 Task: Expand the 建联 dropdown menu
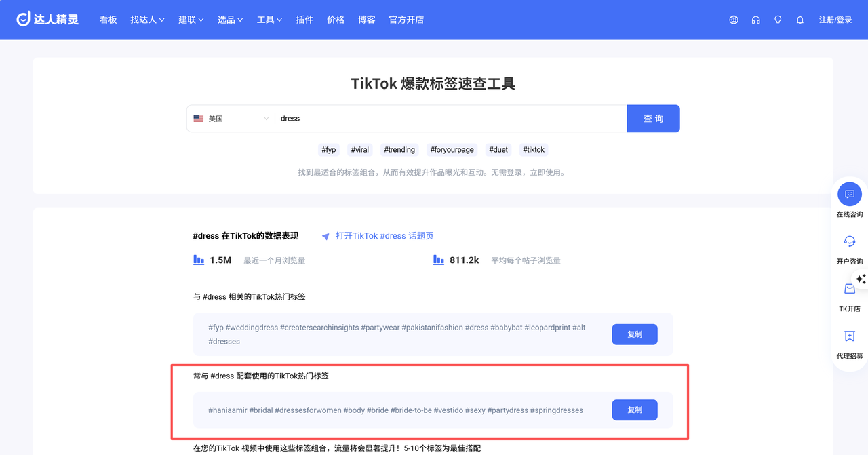[x=191, y=20]
